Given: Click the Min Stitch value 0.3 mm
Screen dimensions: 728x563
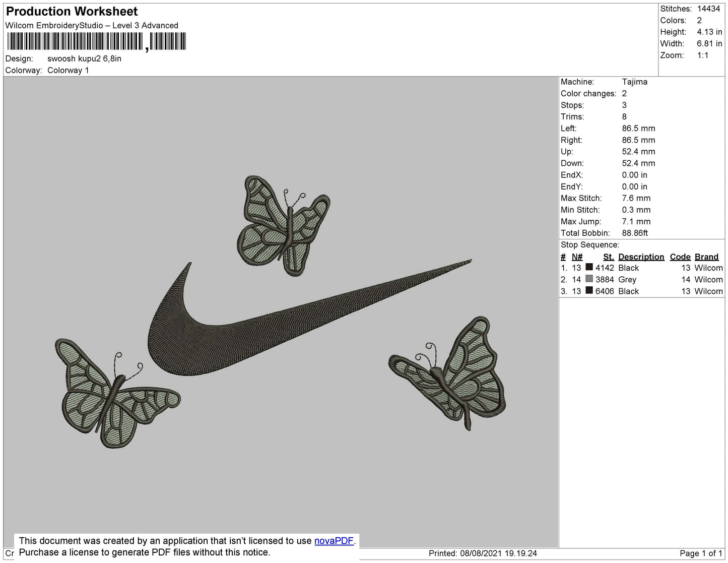Looking at the screenshot, I should coord(636,210).
